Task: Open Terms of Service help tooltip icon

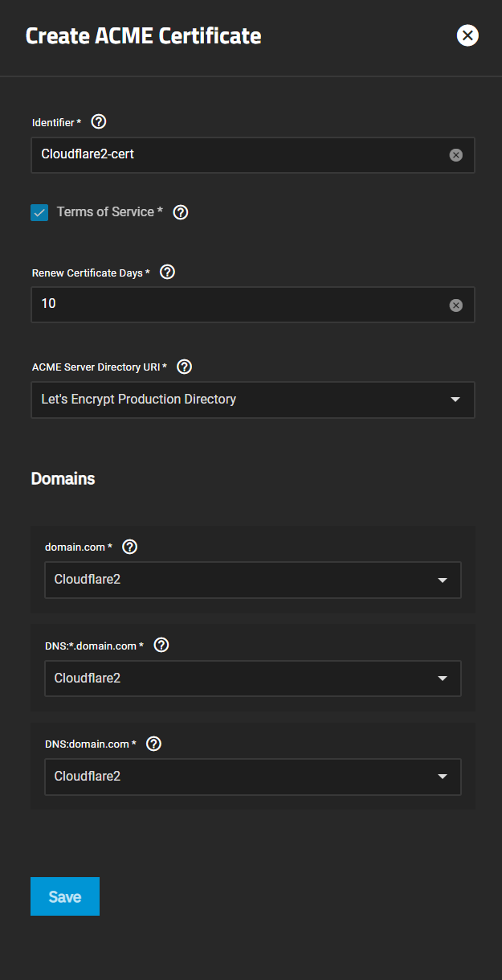Action: click(181, 212)
